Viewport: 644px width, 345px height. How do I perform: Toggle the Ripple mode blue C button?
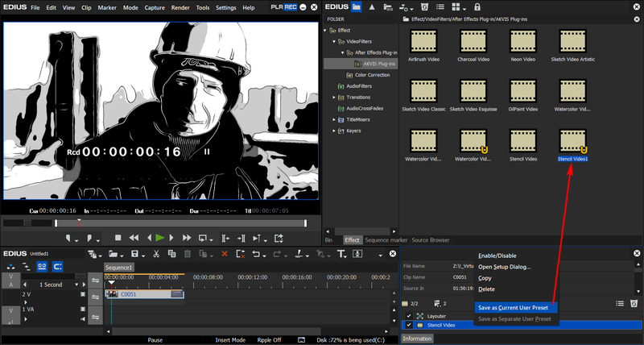[x=57, y=266]
